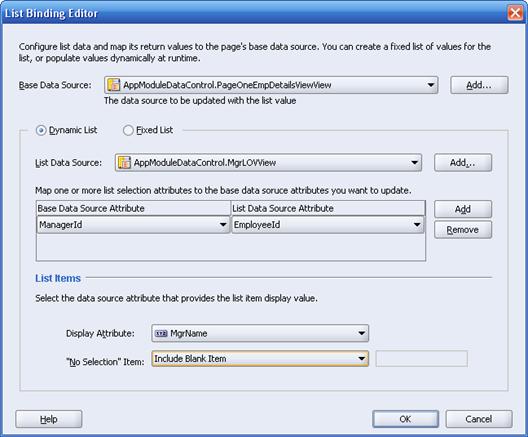Viewport: 528px width, 437px height.
Task: Click the MgrName attribute type icon
Action: (161, 333)
